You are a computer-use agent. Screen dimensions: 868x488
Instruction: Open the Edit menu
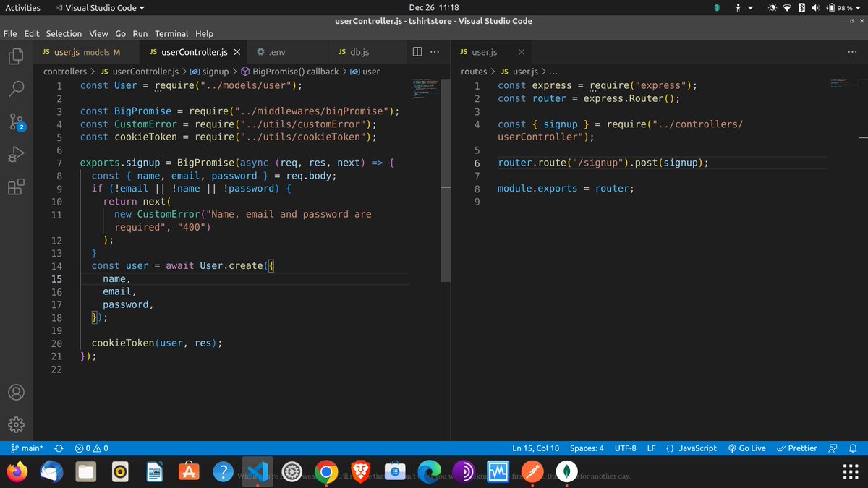click(32, 33)
